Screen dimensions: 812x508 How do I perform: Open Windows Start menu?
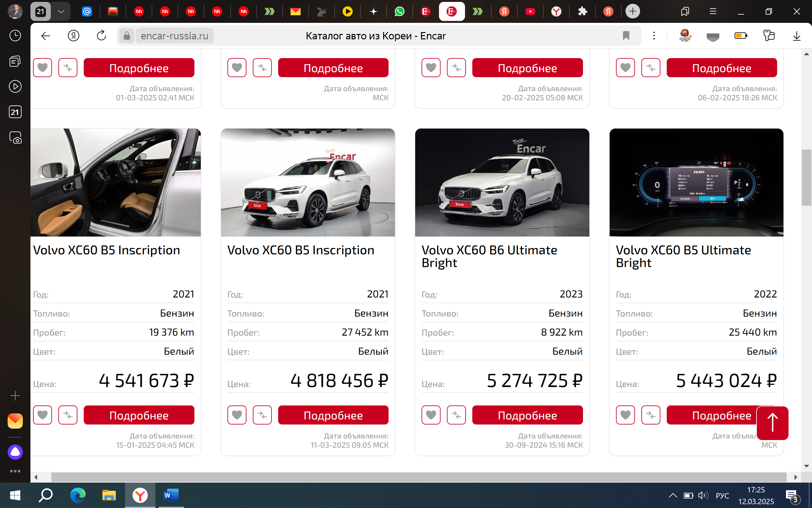15,495
